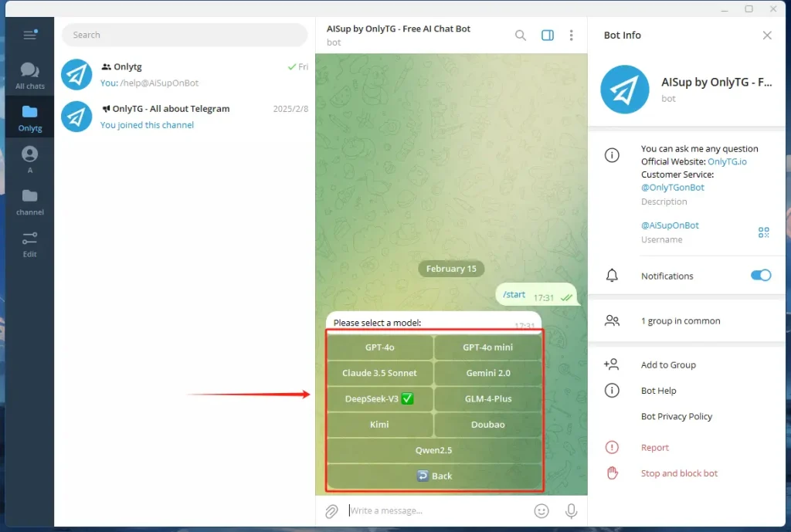The height and width of the screenshot is (532, 791).
Task: Click the Report flag entry
Action: [x=654, y=447]
